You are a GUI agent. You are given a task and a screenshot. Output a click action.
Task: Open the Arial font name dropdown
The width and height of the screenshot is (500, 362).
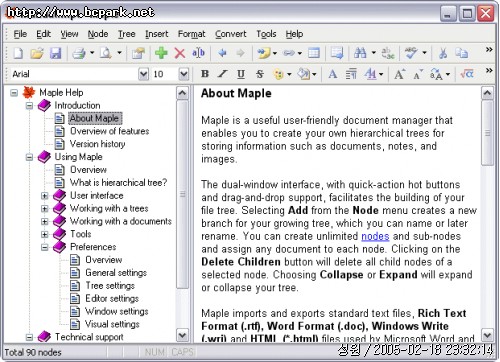coord(143,74)
